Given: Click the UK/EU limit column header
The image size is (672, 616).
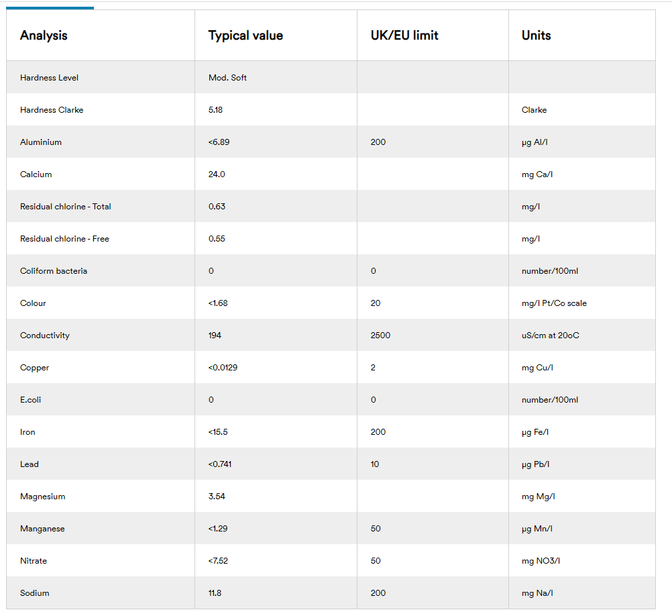Looking at the screenshot, I should click(404, 36).
